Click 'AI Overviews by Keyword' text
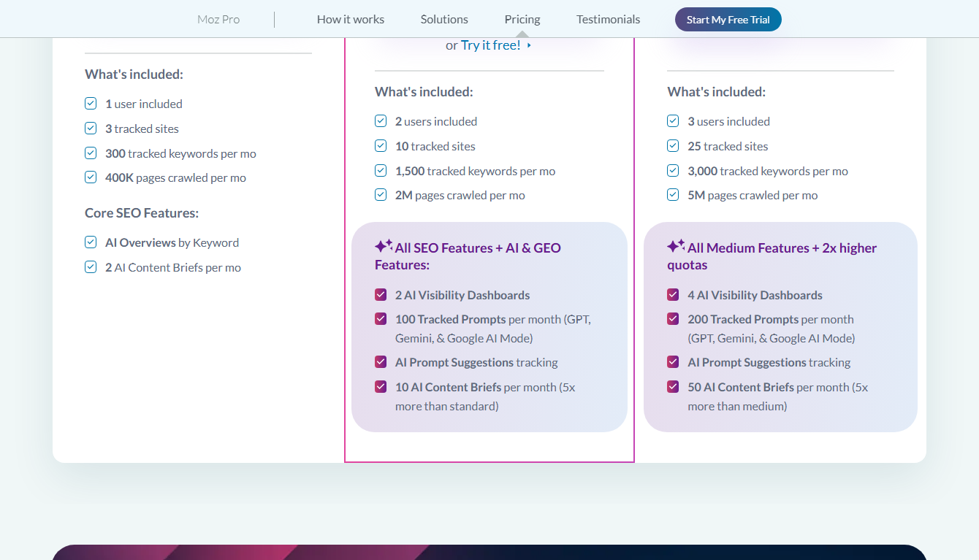This screenshot has height=560, width=979. (x=172, y=242)
